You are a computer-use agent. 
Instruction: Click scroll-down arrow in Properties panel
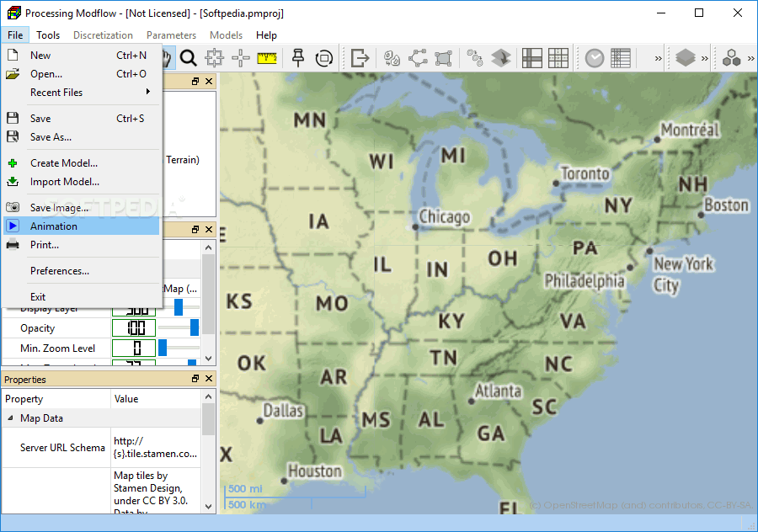tap(208, 507)
